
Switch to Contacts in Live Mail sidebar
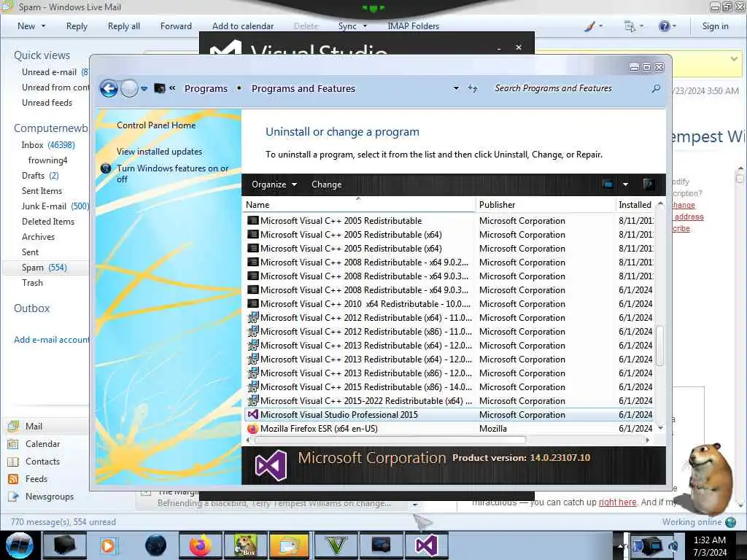click(42, 462)
